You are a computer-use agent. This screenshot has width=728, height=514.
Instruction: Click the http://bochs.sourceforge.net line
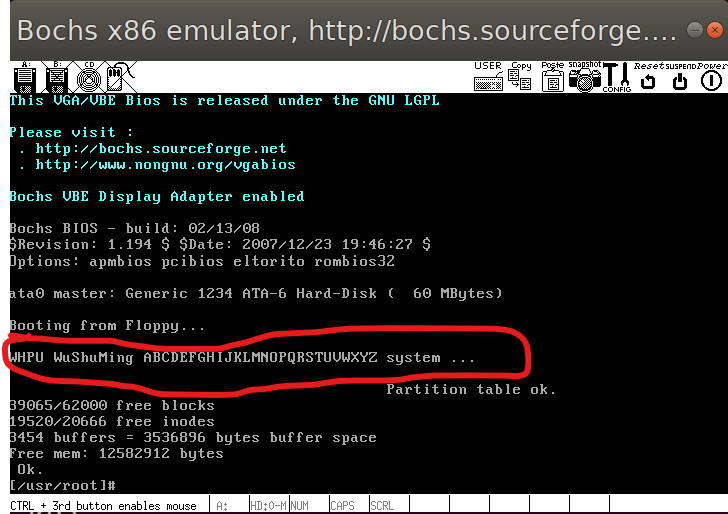[x=161, y=149]
